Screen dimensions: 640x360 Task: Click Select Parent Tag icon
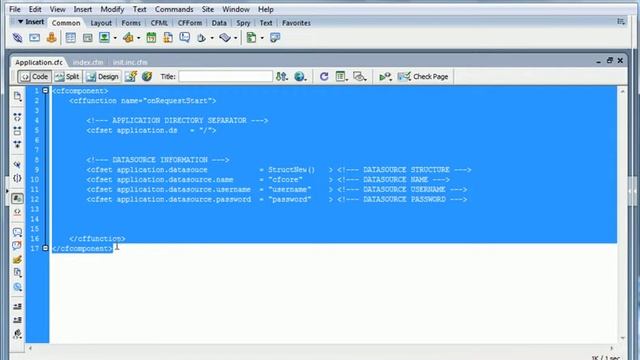pos(17,164)
